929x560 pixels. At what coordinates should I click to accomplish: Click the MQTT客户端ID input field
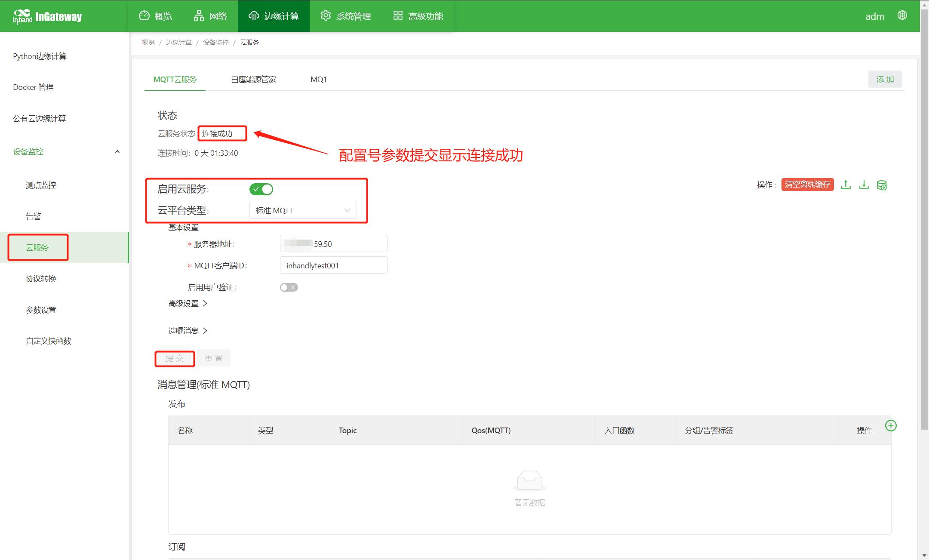[333, 265]
